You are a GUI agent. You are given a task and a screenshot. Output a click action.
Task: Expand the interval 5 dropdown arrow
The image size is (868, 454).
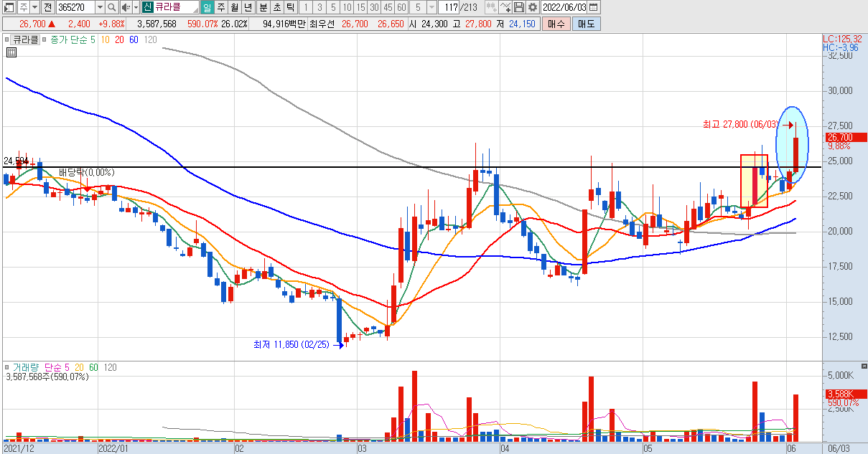[x=431, y=7]
